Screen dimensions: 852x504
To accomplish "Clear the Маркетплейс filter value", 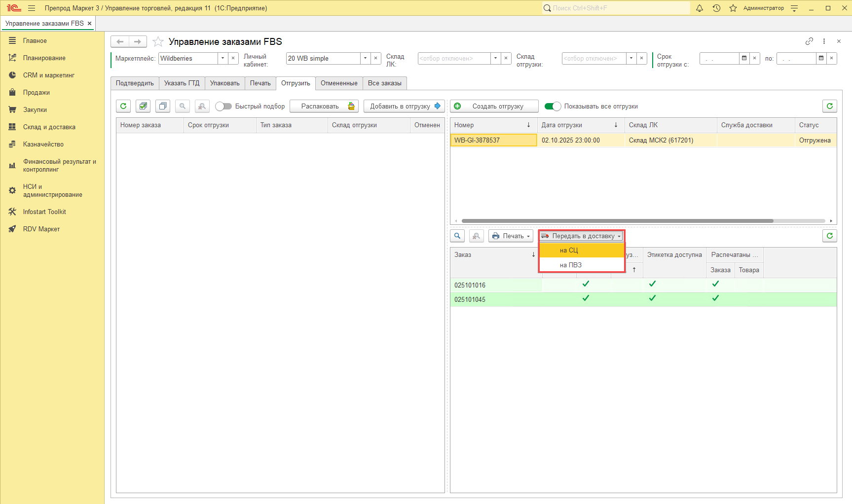I will tap(233, 58).
